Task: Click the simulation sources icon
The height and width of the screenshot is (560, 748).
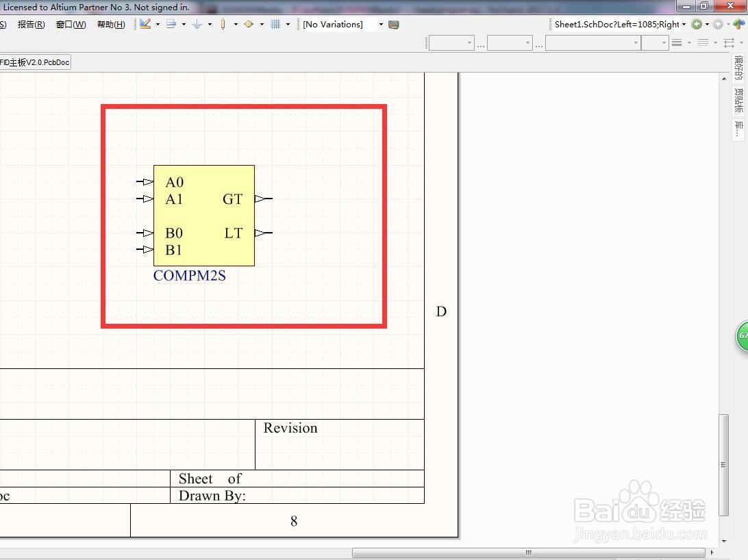Action: 249,25
